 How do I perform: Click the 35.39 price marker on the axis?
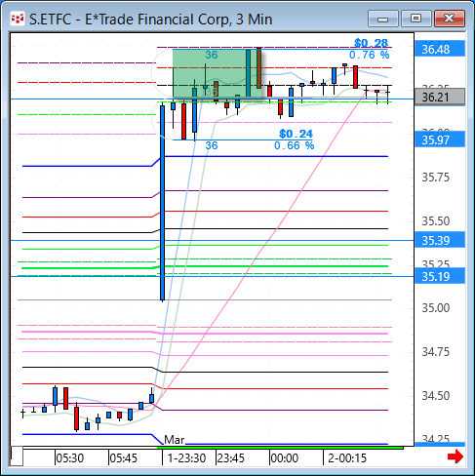pos(440,240)
